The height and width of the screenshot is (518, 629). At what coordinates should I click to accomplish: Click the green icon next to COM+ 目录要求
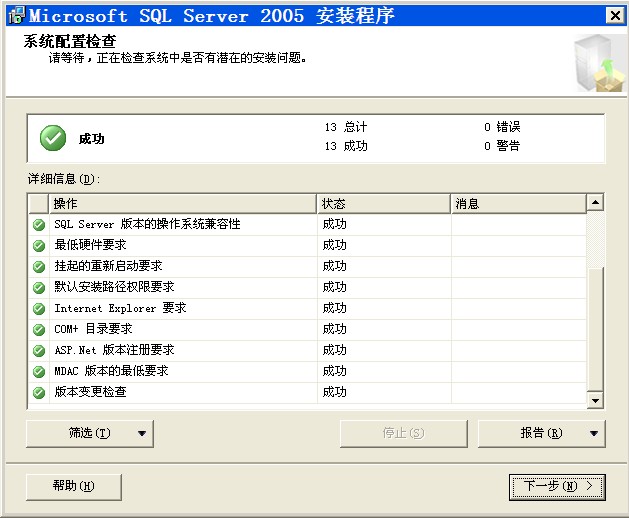point(39,329)
